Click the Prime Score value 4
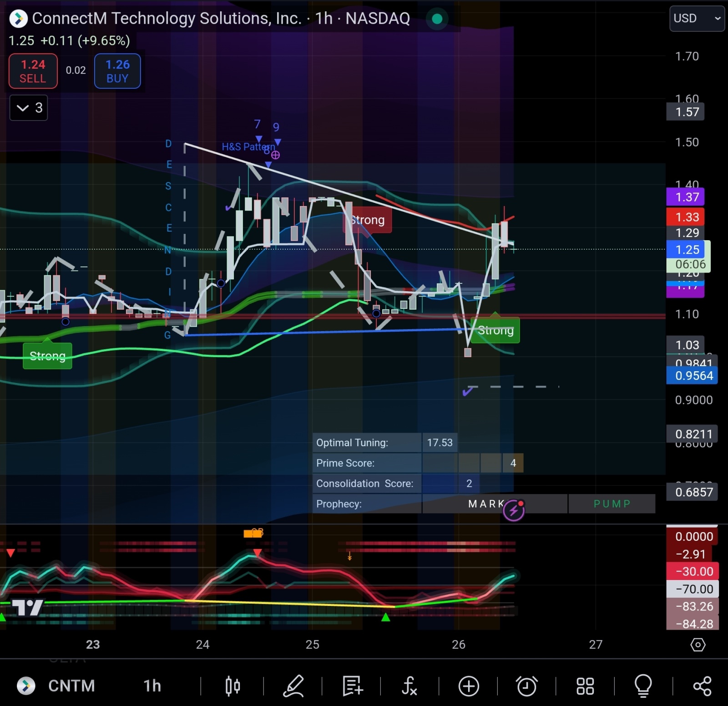728x706 pixels. tap(513, 463)
